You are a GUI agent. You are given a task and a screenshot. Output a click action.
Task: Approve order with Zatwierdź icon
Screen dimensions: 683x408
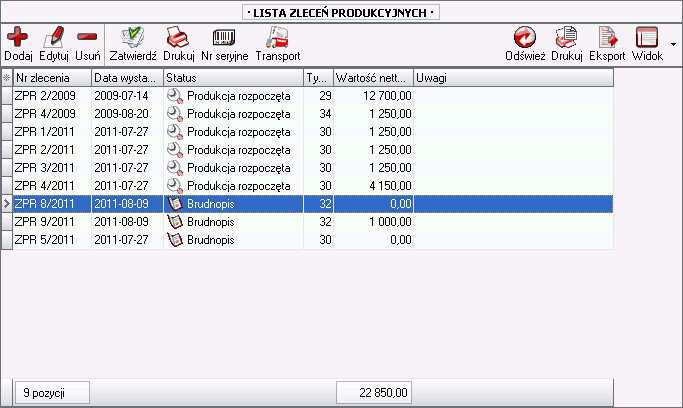(x=133, y=37)
